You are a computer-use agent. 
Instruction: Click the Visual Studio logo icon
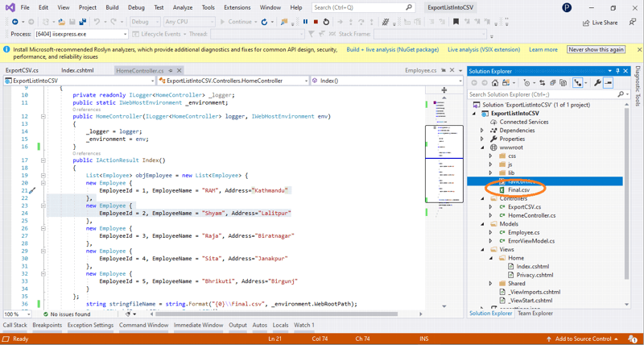click(x=10, y=8)
